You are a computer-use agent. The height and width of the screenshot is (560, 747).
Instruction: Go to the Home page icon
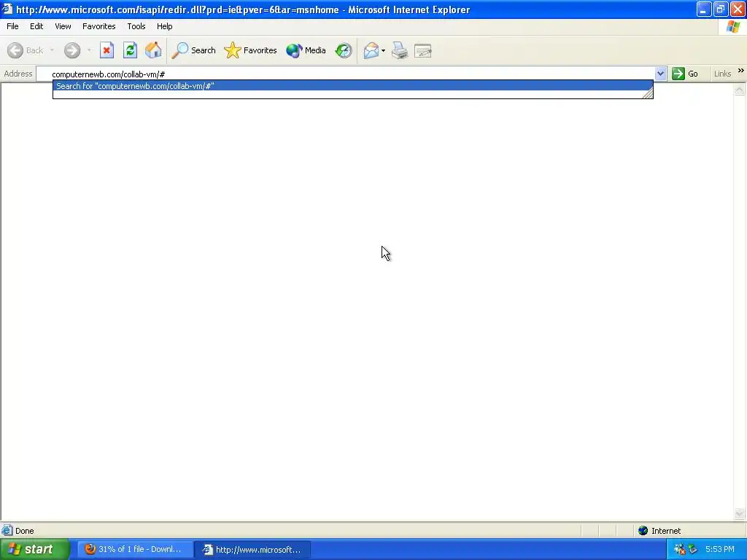[153, 50]
